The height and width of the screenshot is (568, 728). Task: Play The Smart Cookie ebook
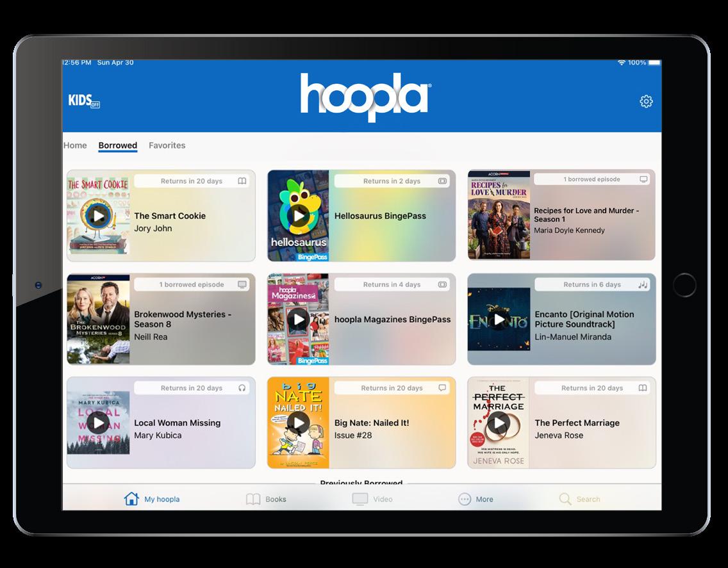click(x=98, y=216)
